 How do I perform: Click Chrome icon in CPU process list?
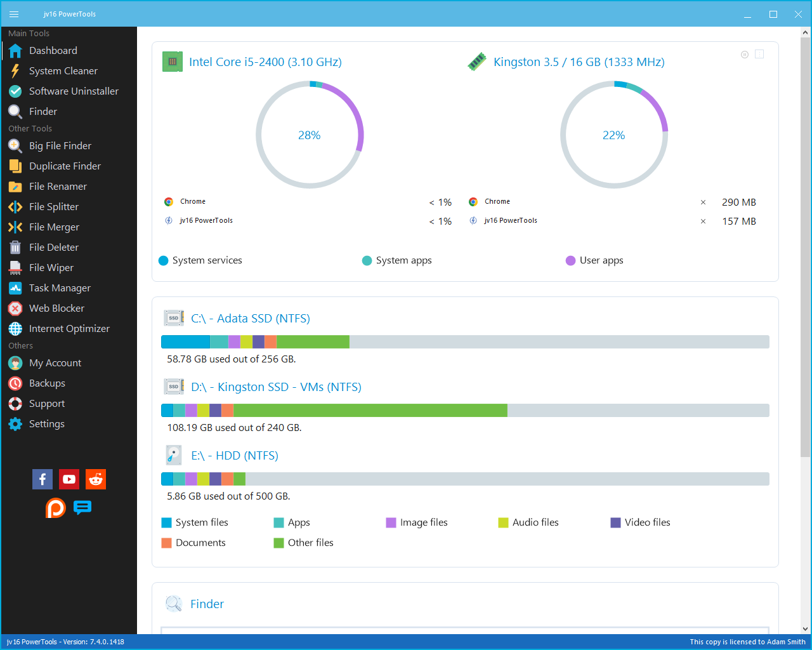(x=169, y=202)
